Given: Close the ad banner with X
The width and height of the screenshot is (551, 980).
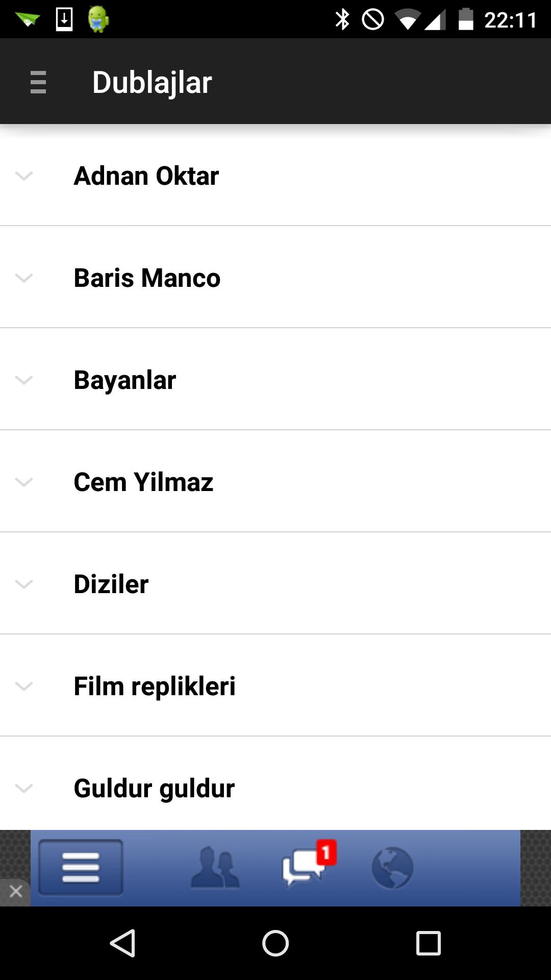Looking at the screenshot, I should pos(15,892).
